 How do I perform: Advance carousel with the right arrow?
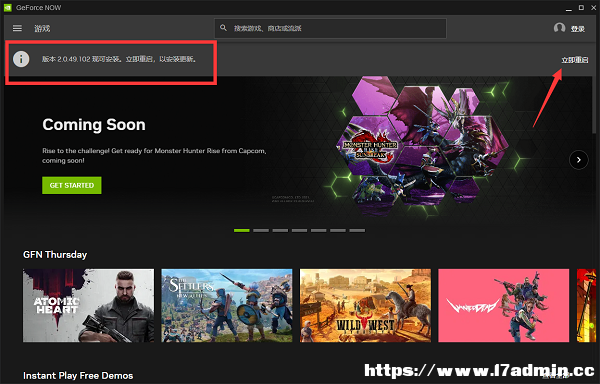[x=579, y=160]
